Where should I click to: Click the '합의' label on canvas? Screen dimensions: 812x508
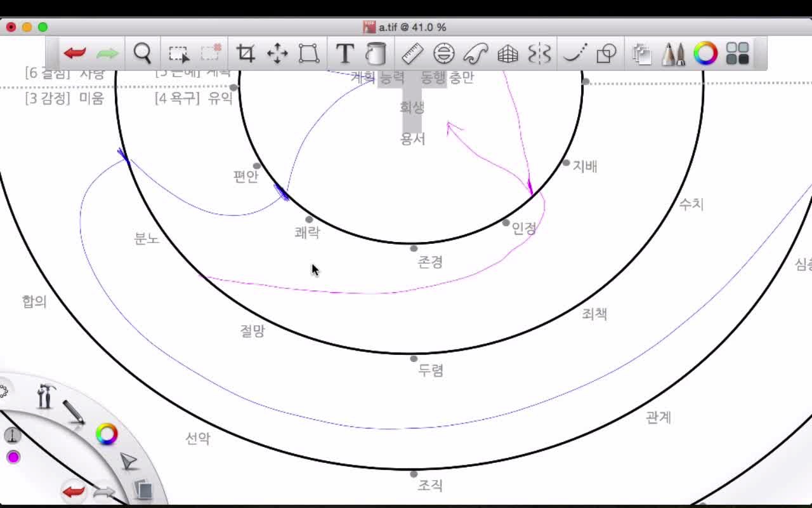point(34,302)
